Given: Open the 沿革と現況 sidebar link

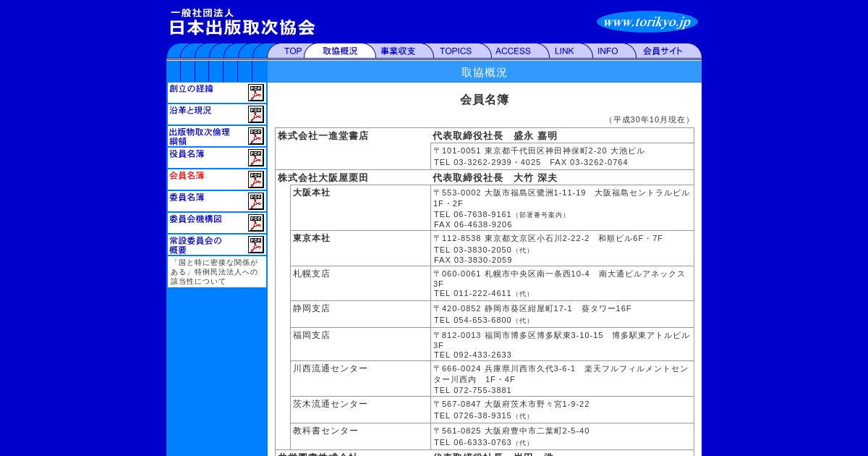Looking at the screenshot, I should click(190, 111).
